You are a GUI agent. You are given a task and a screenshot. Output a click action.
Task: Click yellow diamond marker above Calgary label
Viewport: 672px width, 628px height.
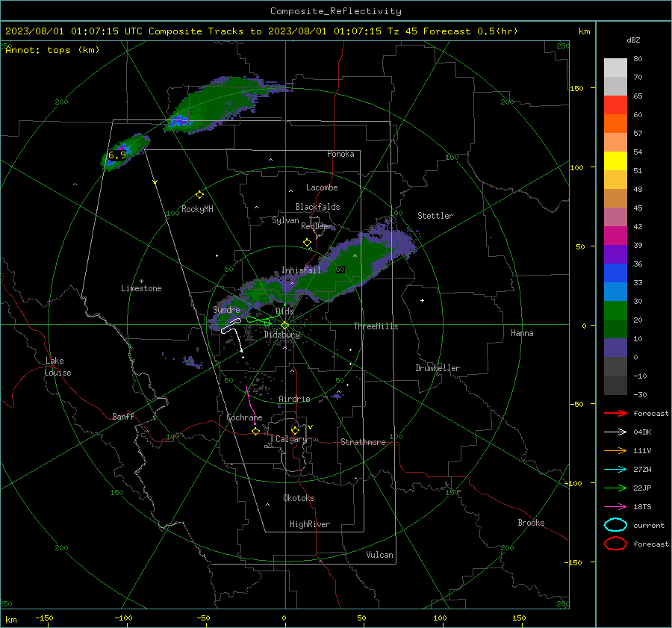click(295, 430)
